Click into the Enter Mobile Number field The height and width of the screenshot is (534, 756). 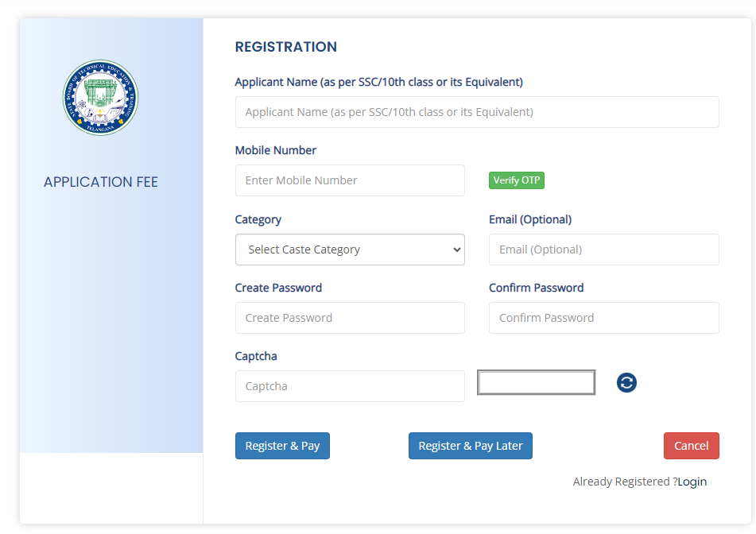tap(350, 180)
